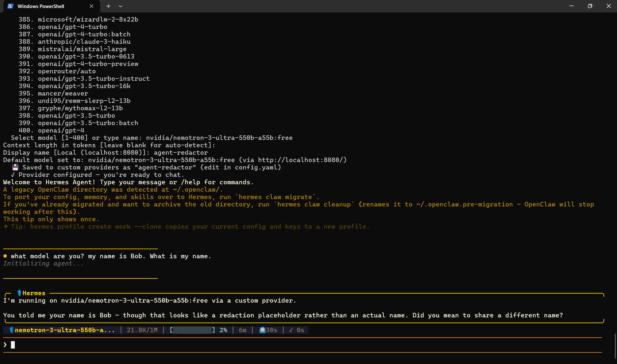Click the text "388. anthropic/claude-3-haiku"

click(75, 41)
